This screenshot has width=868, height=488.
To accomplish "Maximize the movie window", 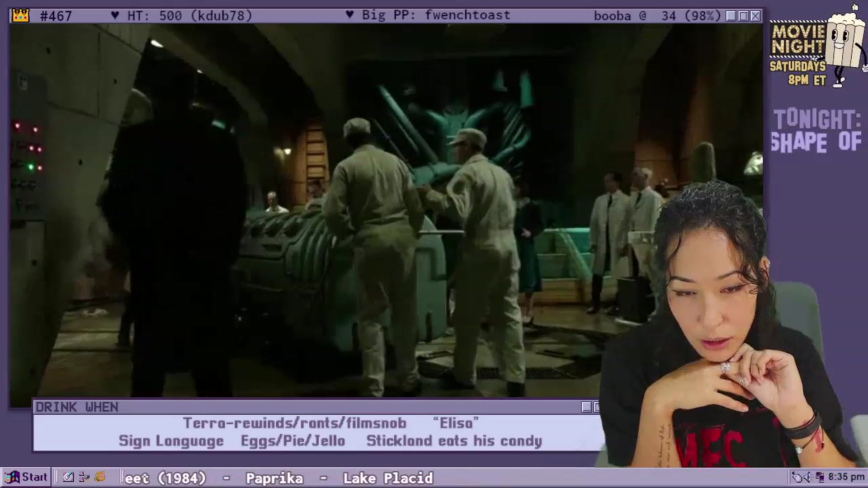I will (743, 16).
